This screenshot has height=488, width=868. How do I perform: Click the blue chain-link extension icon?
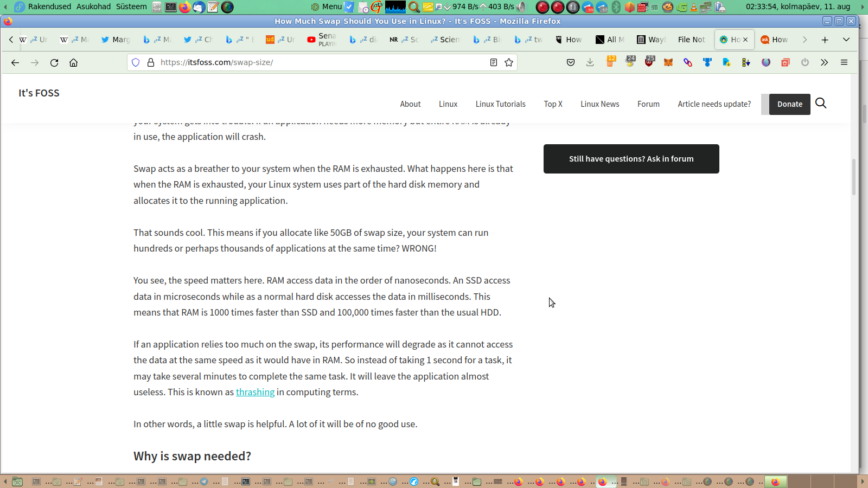click(x=688, y=62)
